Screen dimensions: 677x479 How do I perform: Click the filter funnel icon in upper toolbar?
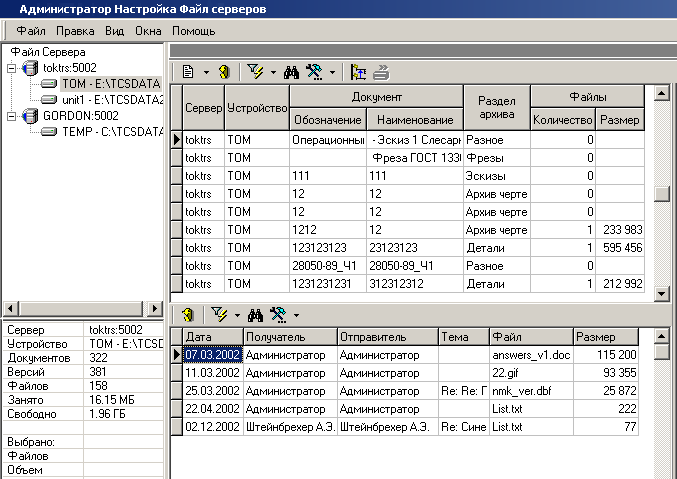click(254, 72)
